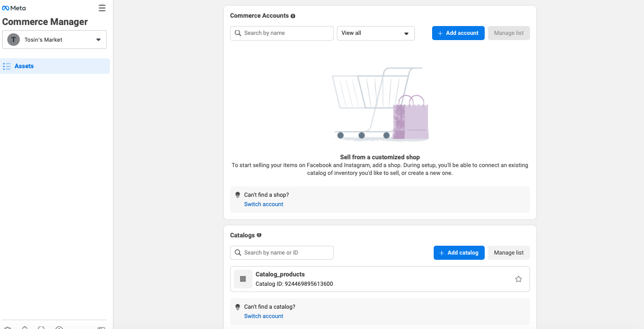Click the Add account button
The height and width of the screenshot is (329, 644).
click(x=459, y=33)
